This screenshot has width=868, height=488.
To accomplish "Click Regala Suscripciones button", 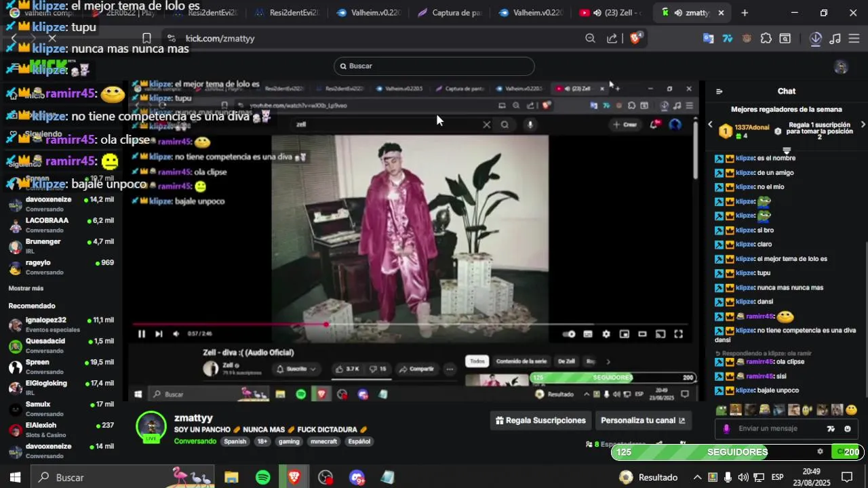I will (x=540, y=420).
